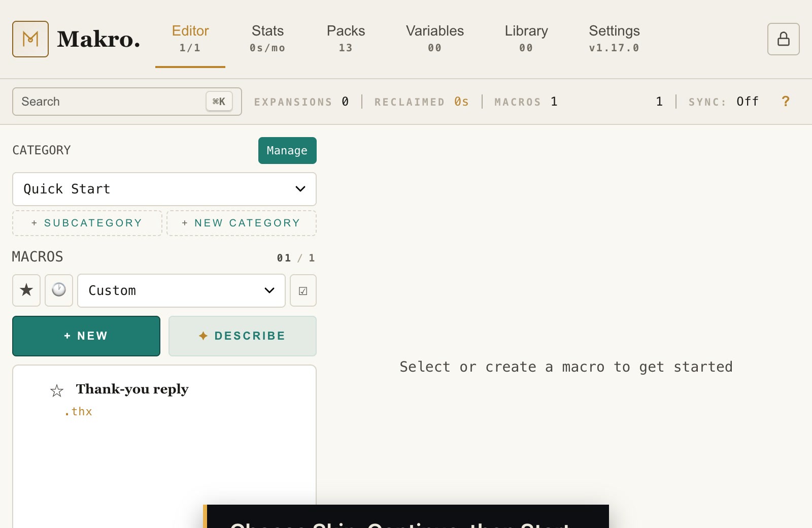Select the Thank-you reply macro
Viewport: 812px width, 528px height.
164,400
